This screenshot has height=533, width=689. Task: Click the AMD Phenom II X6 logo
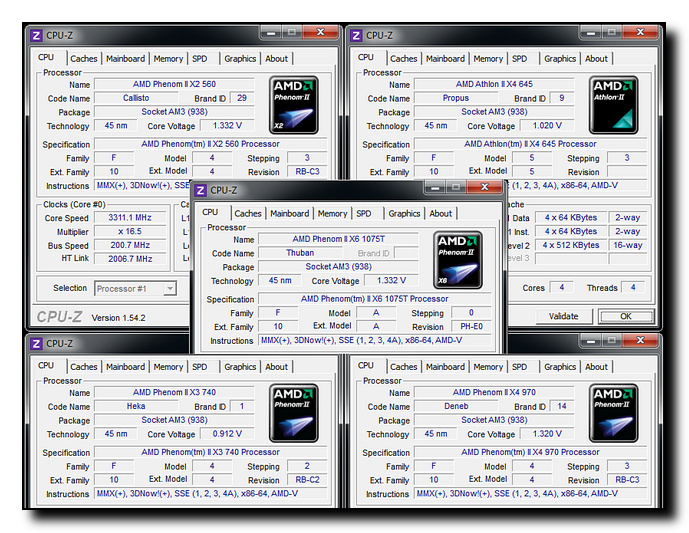(458, 260)
